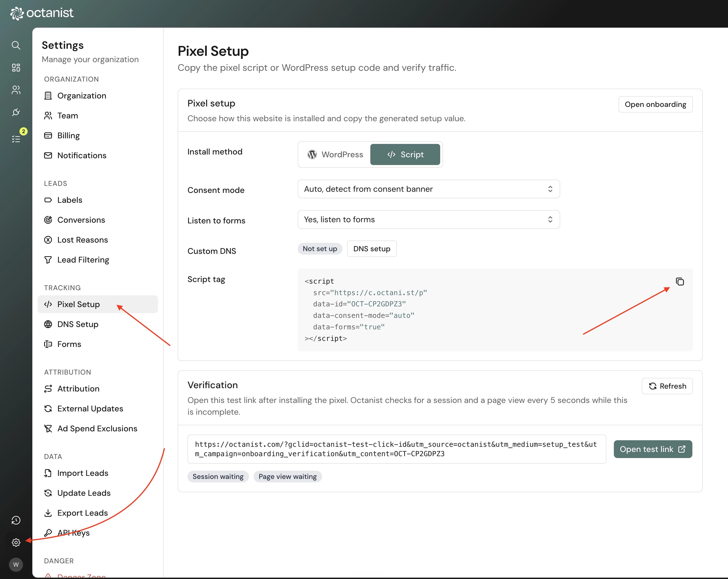Image resolution: width=728 pixels, height=579 pixels.
Task: Click the Open onboarding button
Action: 655,104
